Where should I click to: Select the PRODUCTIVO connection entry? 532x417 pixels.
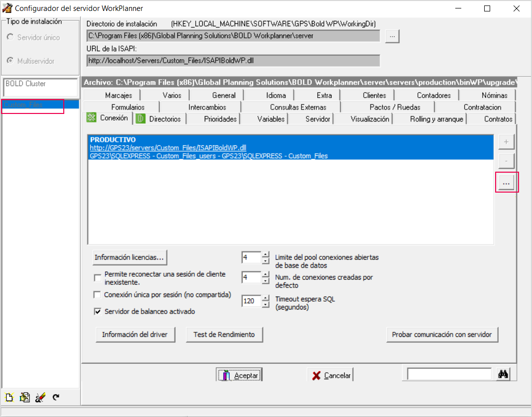pyautogui.click(x=291, y=147)
